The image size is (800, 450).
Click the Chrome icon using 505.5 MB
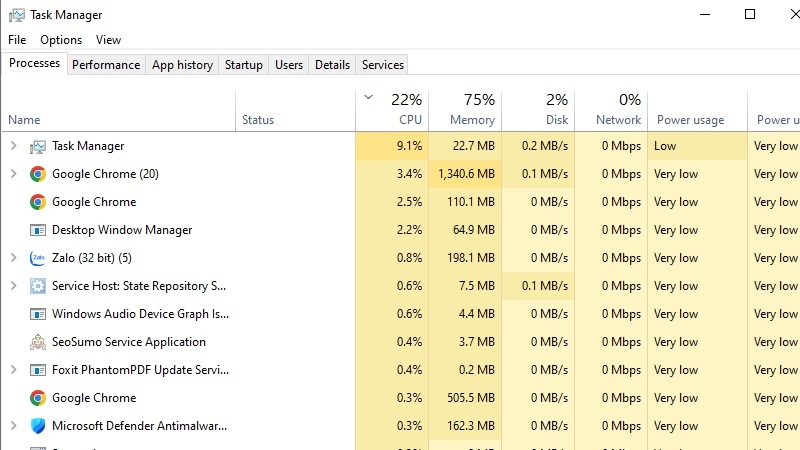click(x=38, y=398)
